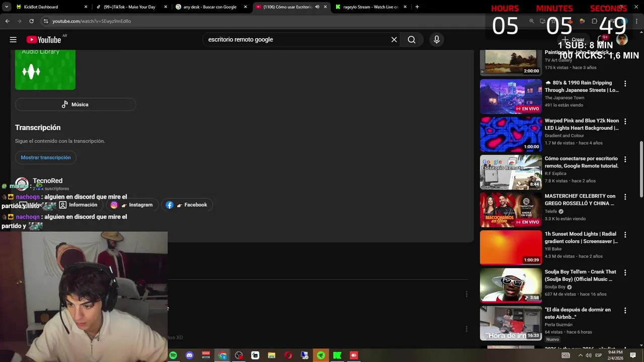The height and width of the screenshot is (362, 644).
Task: Open the tab search dropdown arrow
Action: (7, 7)
